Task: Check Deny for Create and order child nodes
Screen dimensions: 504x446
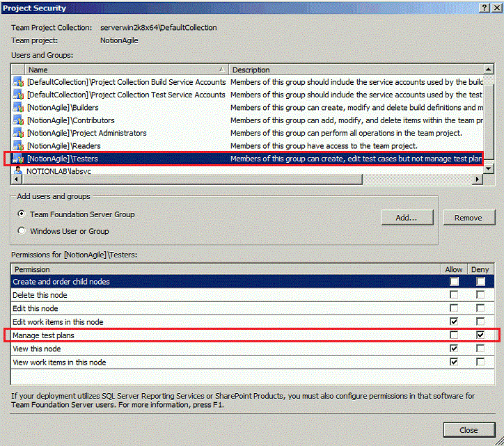Action: (x=480, y=282)
